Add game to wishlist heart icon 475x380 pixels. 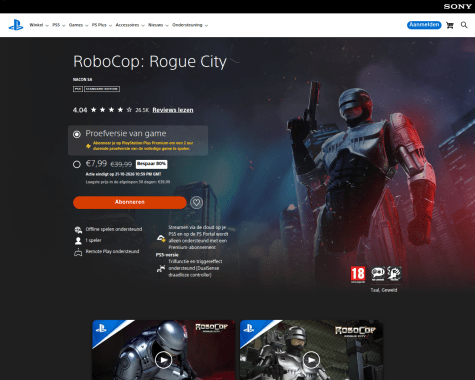click(x=196, y=202)
